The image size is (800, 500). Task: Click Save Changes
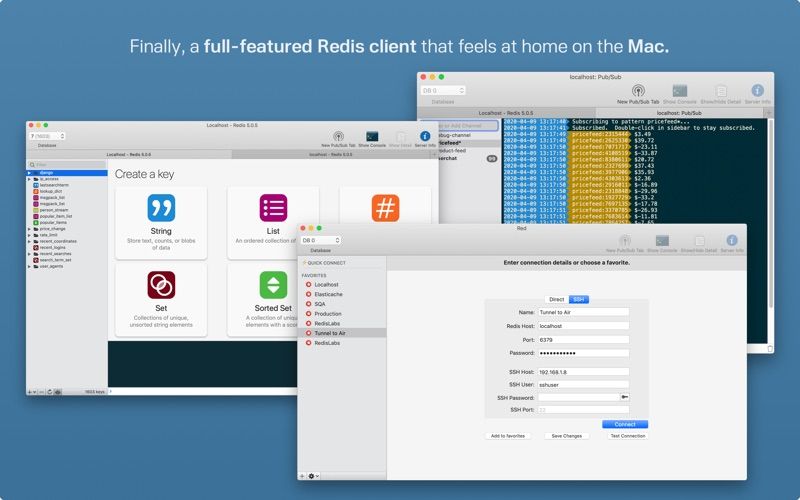566,436
